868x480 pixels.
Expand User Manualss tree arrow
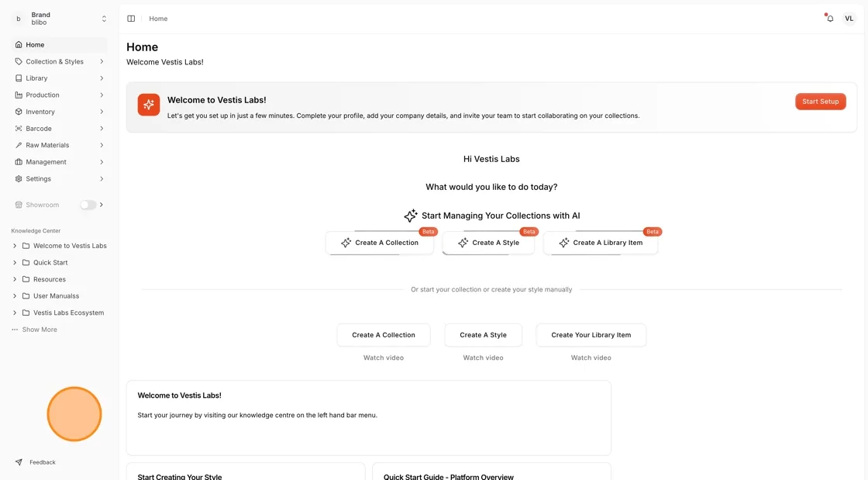click(15, 296)
